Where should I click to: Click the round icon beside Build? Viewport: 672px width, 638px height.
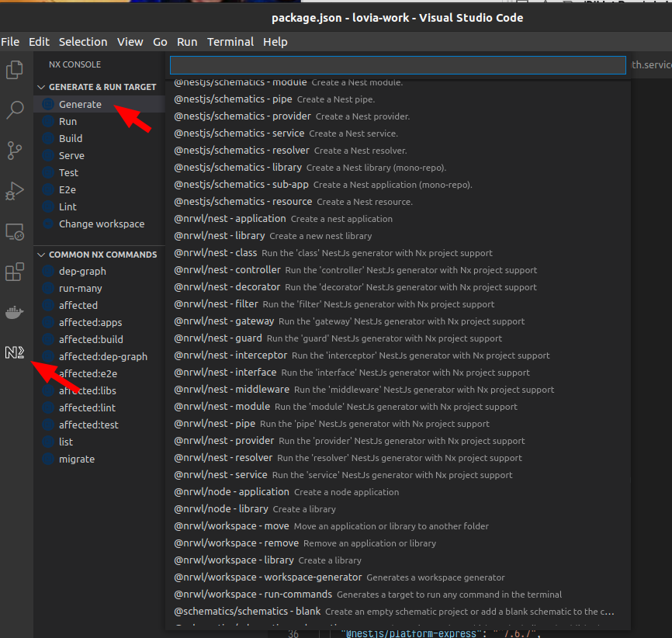click(48, 138)
